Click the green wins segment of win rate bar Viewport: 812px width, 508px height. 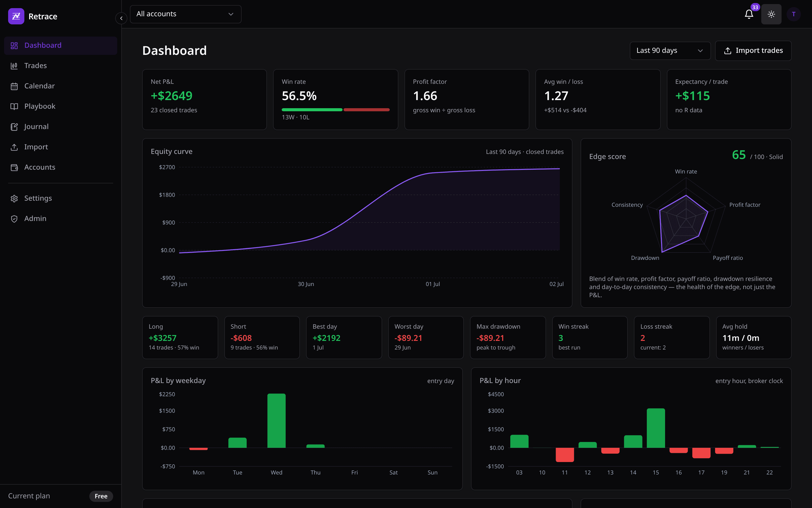coord(312,110)
